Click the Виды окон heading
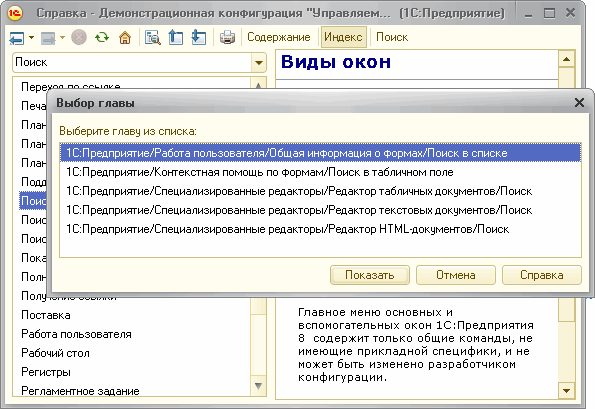 (336, 62)
